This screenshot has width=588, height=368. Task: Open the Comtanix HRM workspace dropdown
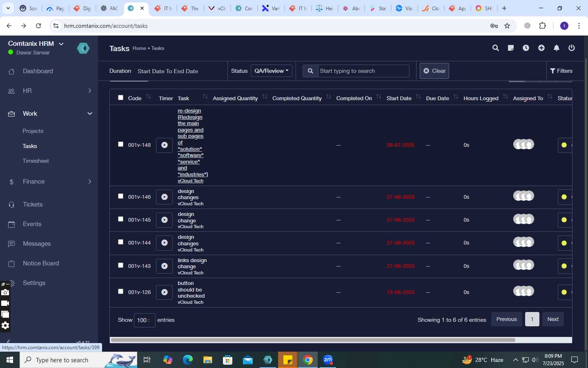[x=36, y=44]
